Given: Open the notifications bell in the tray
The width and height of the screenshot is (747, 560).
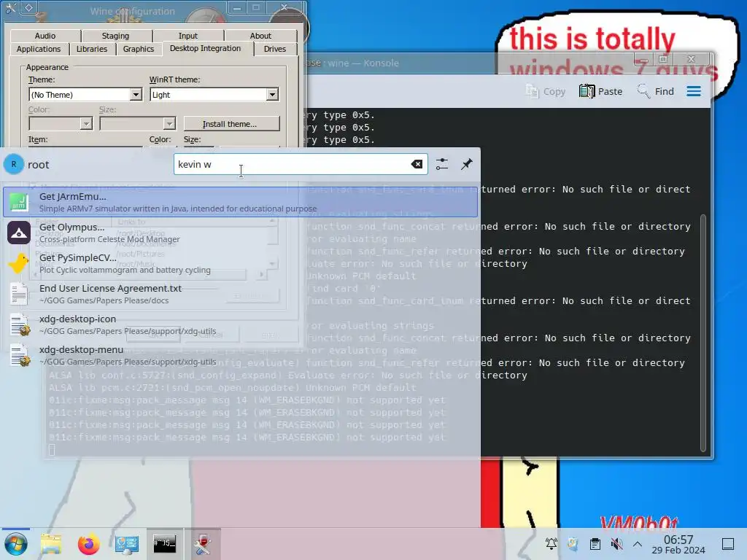Looking at the screenshot, I should click(551, 544).
